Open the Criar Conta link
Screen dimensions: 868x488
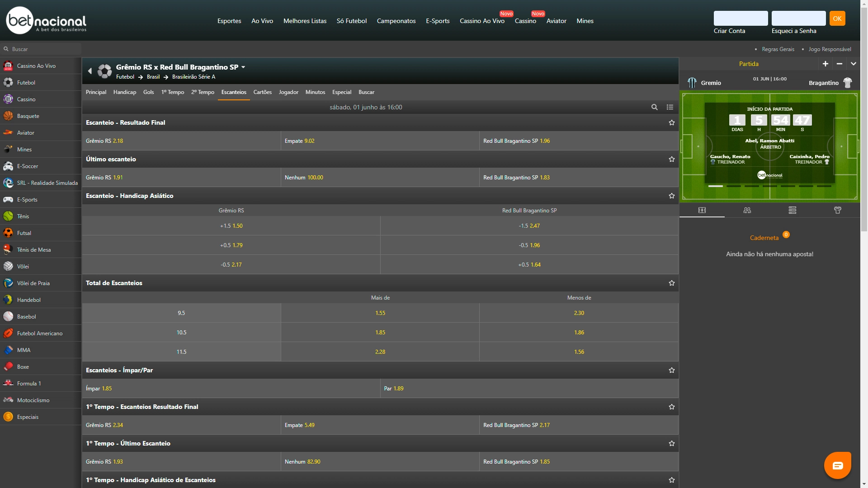729,31
